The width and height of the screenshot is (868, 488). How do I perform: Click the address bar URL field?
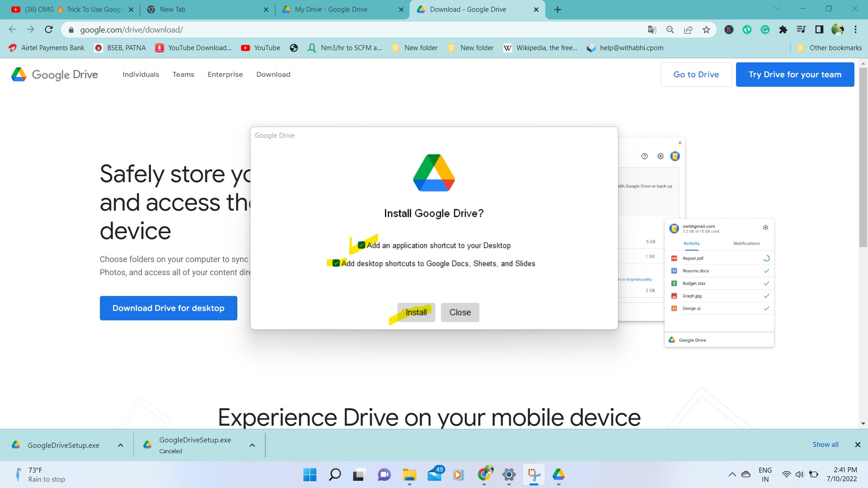click(353, 30)
